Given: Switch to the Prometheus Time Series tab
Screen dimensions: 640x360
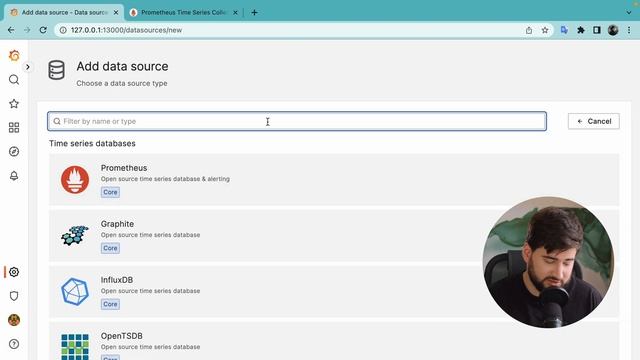Looking at the screenshot, I should pos(184,13).
